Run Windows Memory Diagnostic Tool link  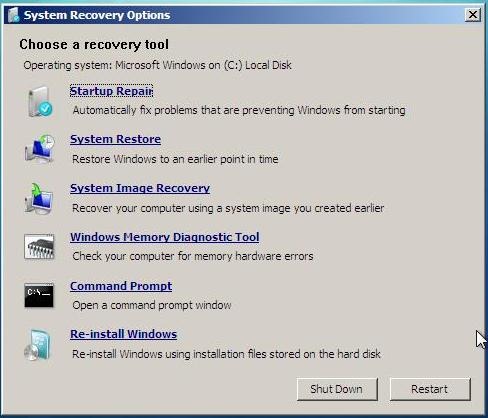[x=165, y=237]
